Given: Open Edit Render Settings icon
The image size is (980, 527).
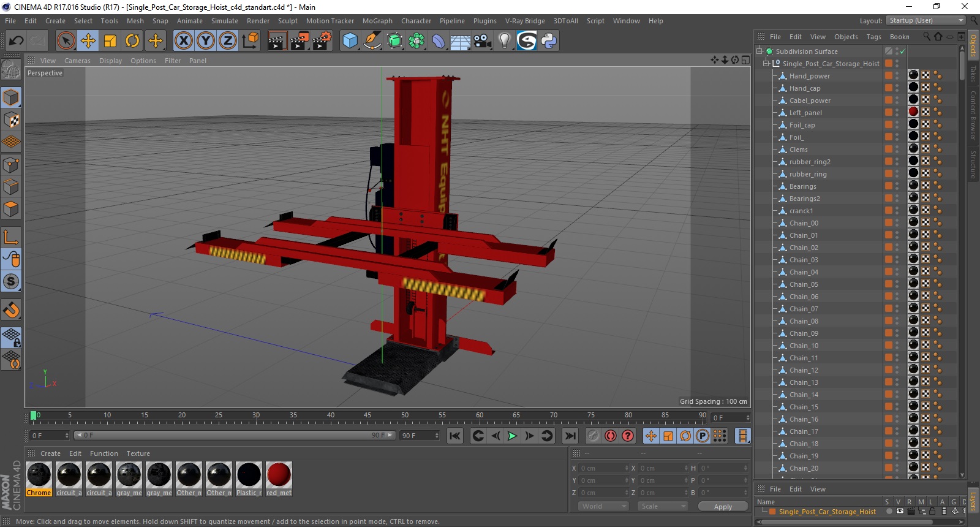Looking at the screenshot, I should (322, 41).
